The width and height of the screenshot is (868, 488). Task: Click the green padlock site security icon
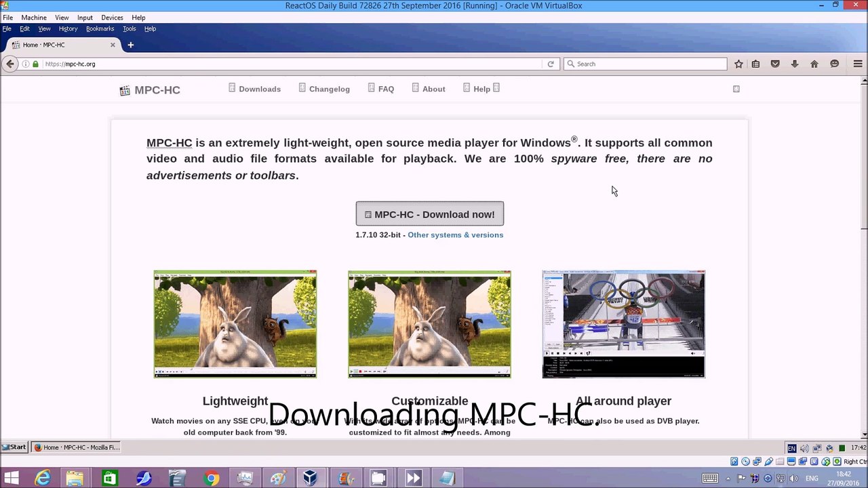click(x=36, y=64)
